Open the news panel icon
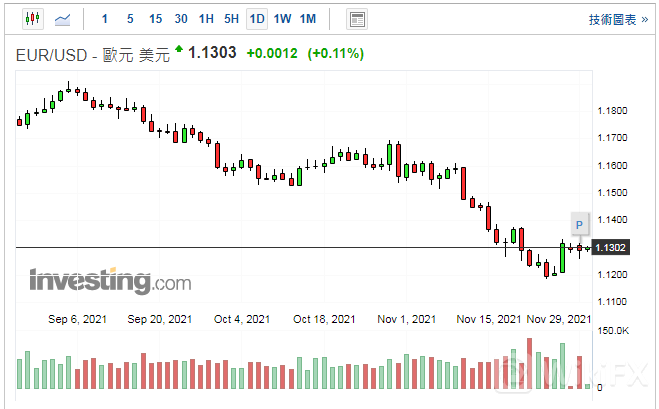Image resolution: width=659 pixels, height=409 pixels. pyautogui.click(x=357, y=19)
